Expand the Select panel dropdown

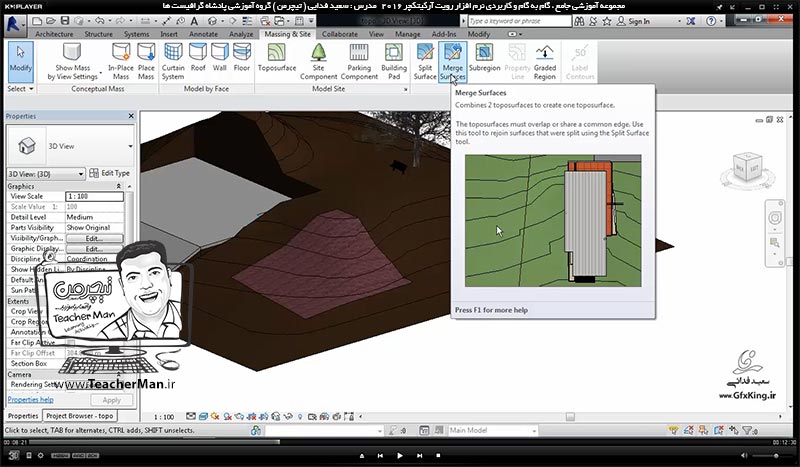click(x=20, y=89)
